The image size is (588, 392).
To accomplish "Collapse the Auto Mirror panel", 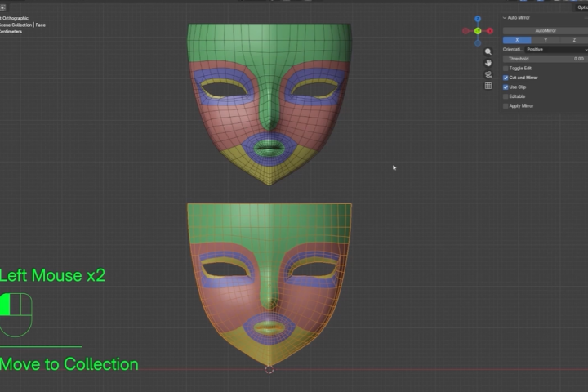I will (505, 18).
